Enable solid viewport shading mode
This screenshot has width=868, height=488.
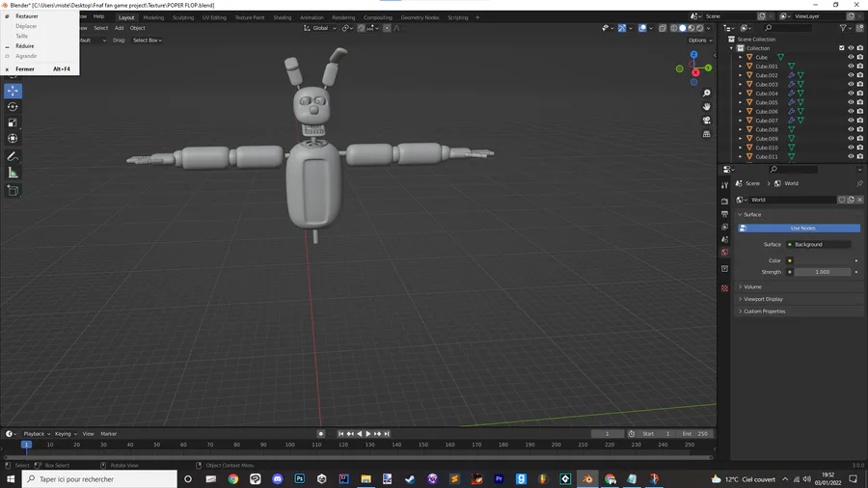pyautogui.click(x=683, y=28)
